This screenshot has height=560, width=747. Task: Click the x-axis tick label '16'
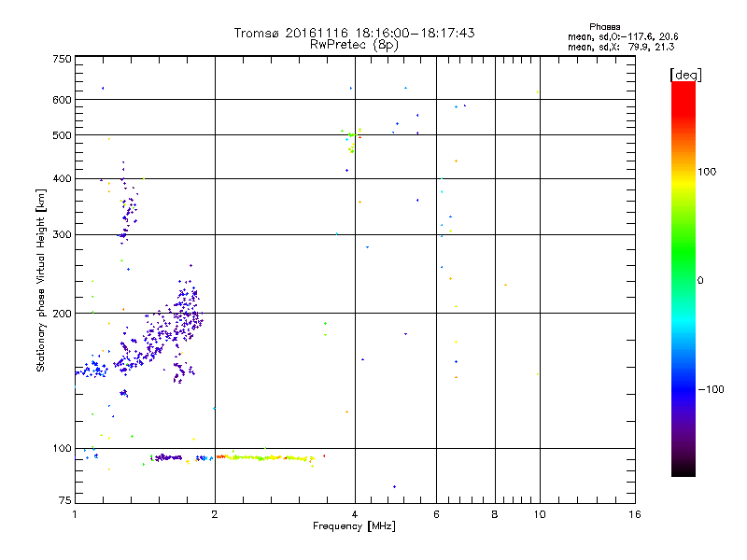[x=635, y=514]
